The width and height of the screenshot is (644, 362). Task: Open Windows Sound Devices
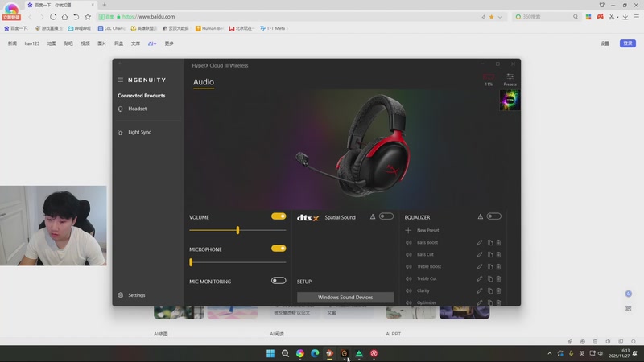click(x=345, y=297)
